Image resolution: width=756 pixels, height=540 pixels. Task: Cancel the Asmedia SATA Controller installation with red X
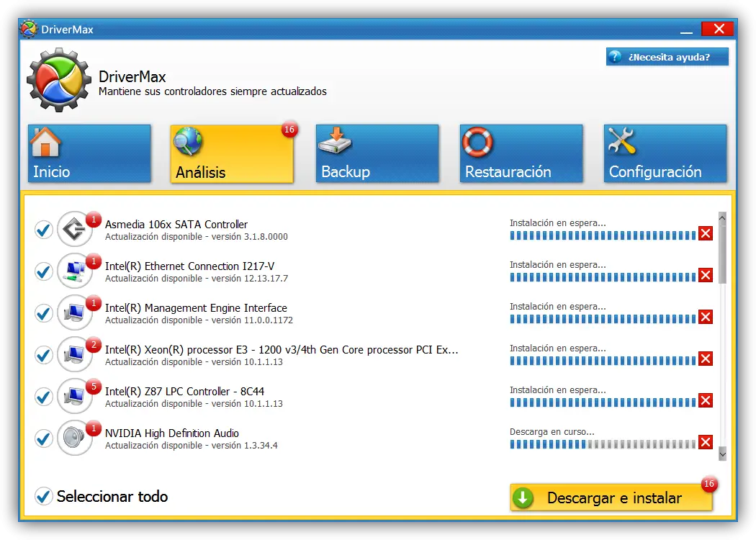pos(706,234)
